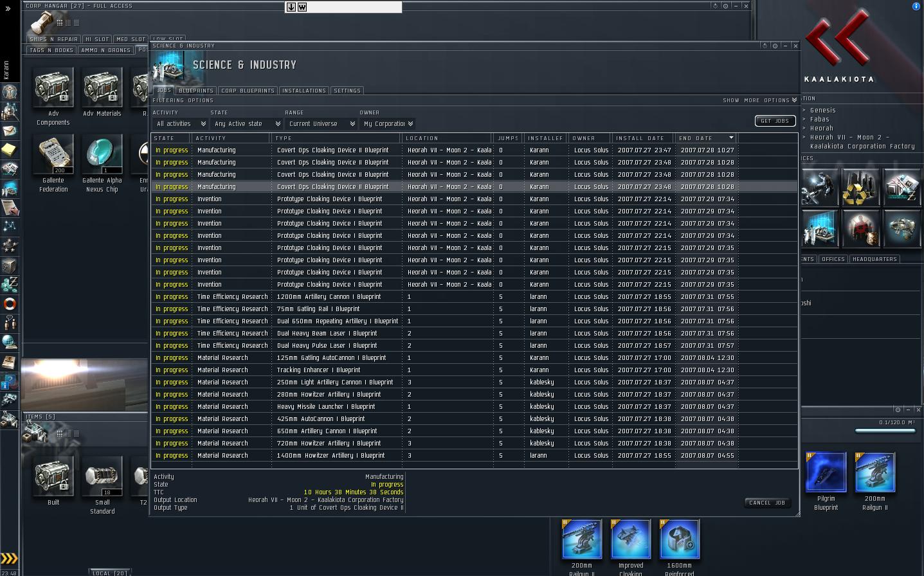The width and height of the screenshot is (924, 576).
Task: Click the blue info help icon in sidebar
Action: pyautogui.click(x=9, y=381)
